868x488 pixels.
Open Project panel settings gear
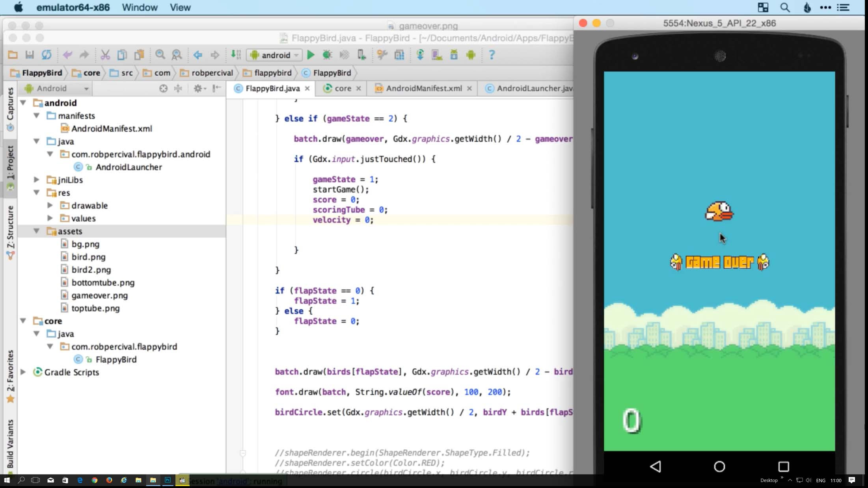[199, 88]
